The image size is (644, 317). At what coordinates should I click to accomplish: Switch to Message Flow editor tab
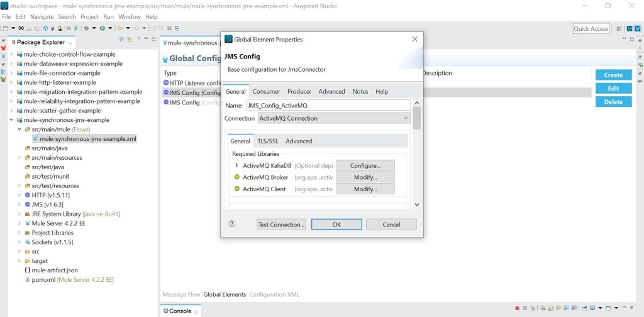pos(181,294)
